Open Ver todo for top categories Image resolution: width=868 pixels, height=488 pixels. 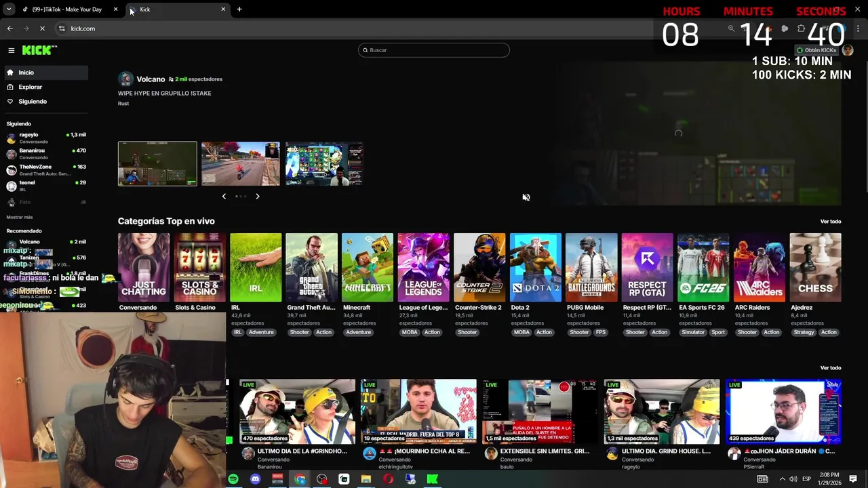(831, 222)
